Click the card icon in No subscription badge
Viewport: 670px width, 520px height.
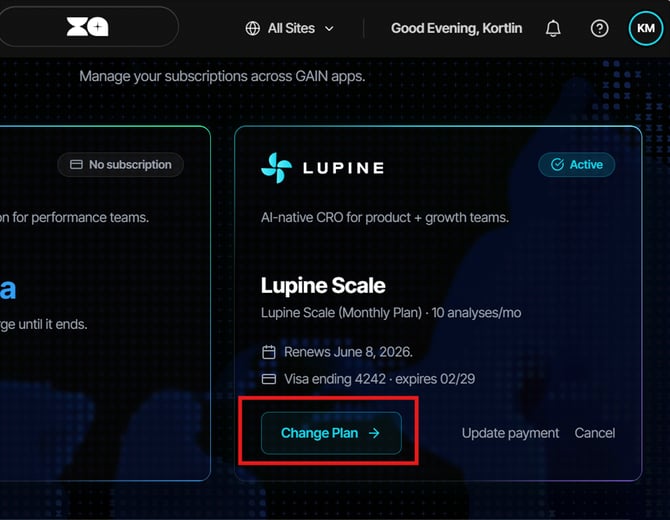pyautogui.click(x=76, y=165)
